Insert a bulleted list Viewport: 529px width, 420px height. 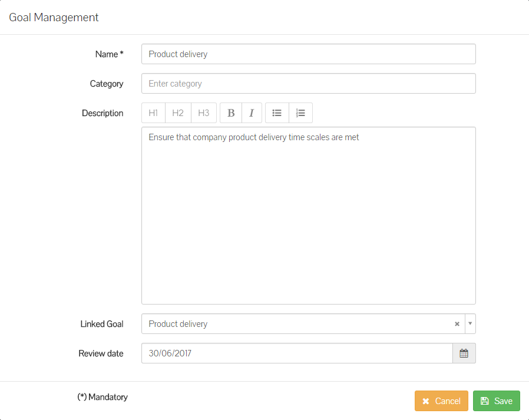pos(277,113)
